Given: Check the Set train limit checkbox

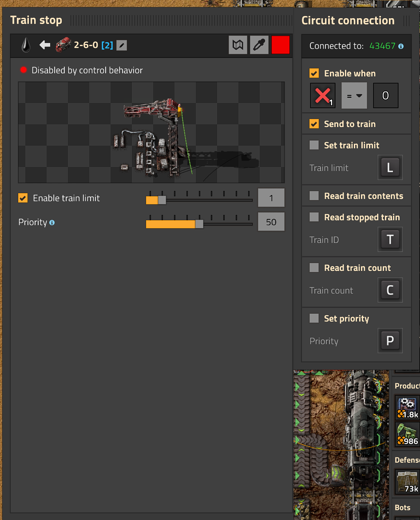Looking at the screenshot, I should (x=314, y=145).
